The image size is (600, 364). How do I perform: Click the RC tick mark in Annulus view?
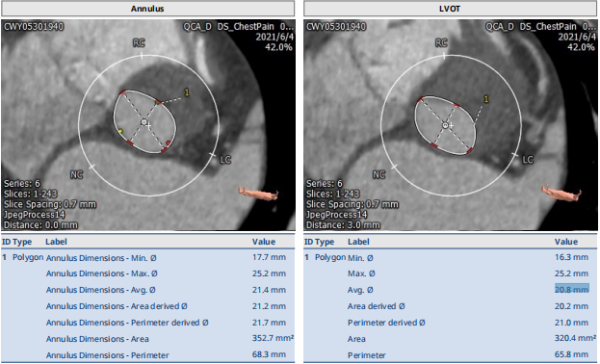[x=142, y=56]
